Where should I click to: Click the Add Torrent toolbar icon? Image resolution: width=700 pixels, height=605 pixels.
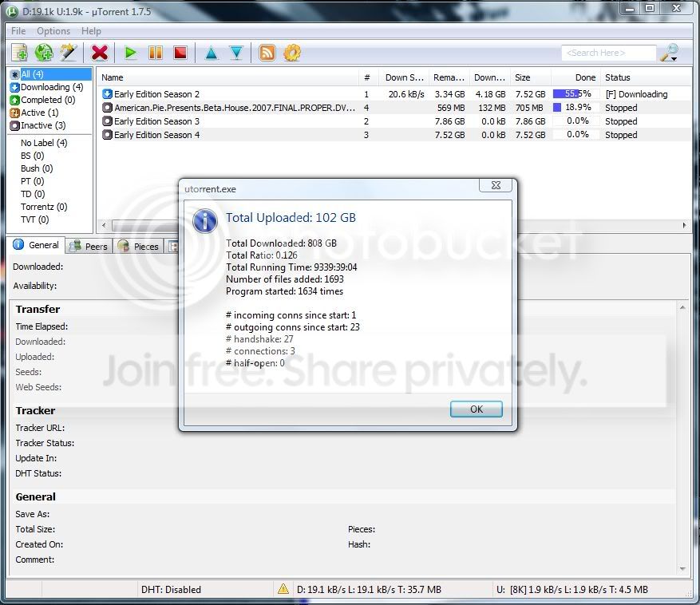click(x=20, y=53)
